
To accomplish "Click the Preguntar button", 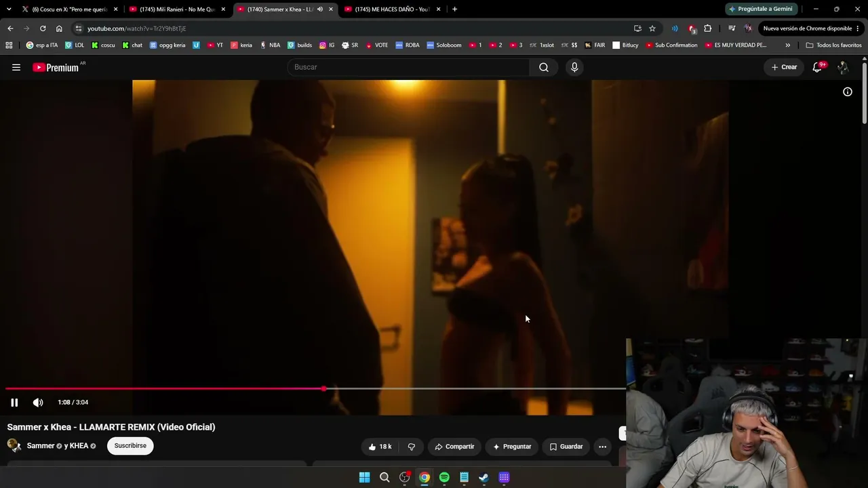I will pos(512,447).
